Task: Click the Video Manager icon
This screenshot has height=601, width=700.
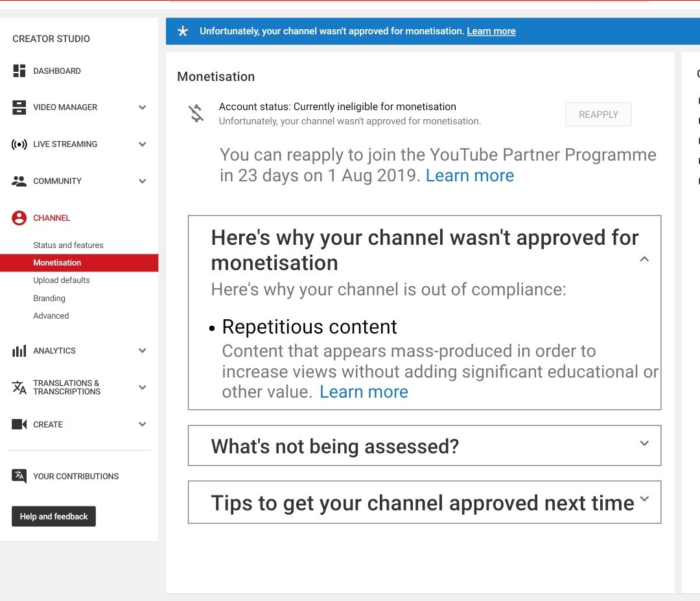Action: coord(19,108)
